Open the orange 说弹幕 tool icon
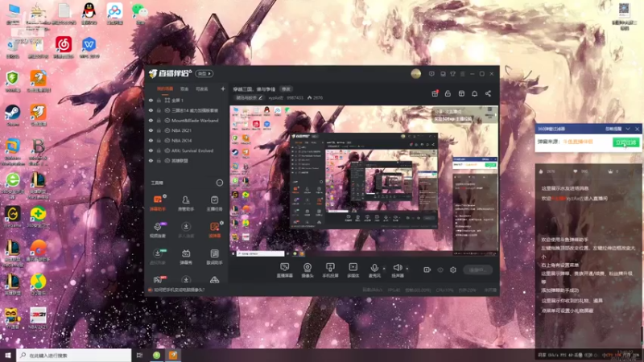The image size is (644, 362). pos(214,230)
